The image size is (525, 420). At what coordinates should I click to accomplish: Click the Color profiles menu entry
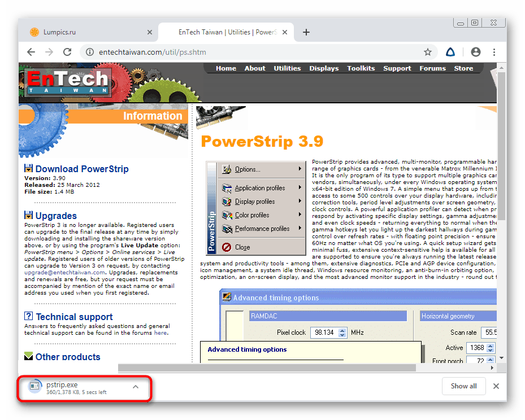pyautogui.click(x=262, y=215)
